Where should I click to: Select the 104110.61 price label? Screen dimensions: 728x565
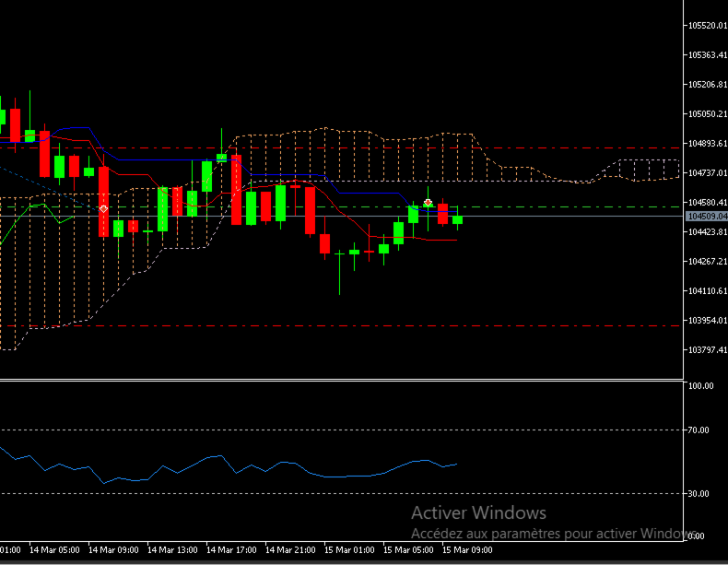pos(708,290)
